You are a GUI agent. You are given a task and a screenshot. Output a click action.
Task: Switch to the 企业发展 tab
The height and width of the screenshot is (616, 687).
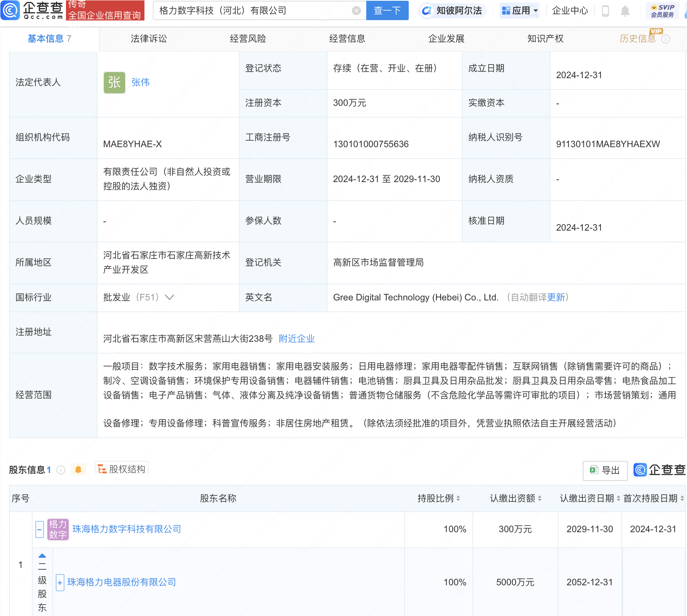point(446,39)
